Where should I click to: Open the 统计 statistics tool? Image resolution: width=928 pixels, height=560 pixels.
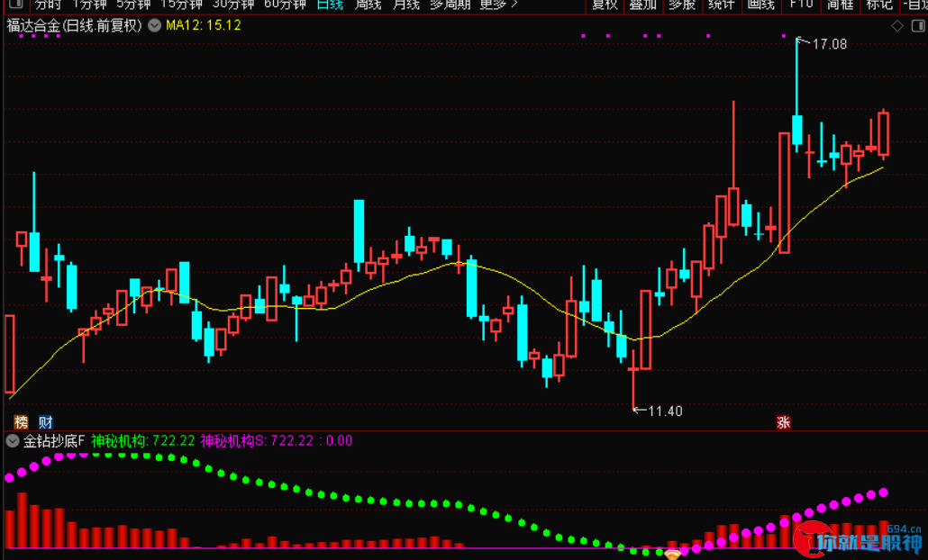pyautogui.click(x=722, y=5)
